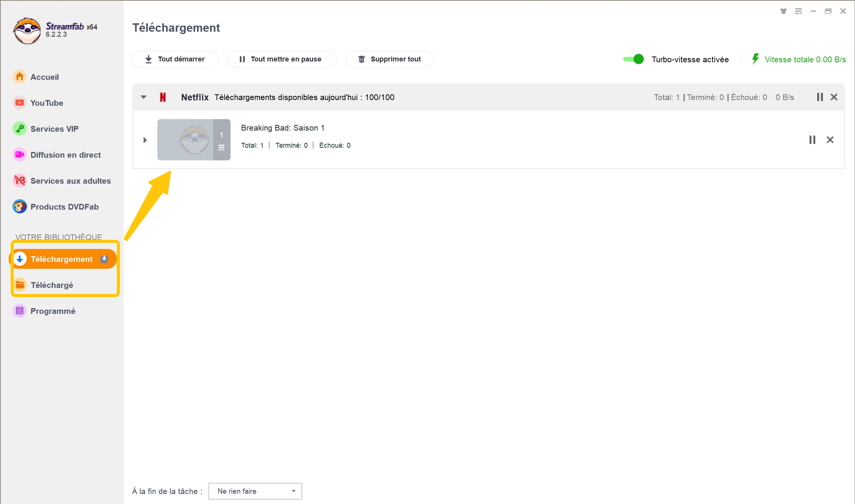Click the Netflix N logo

[x=163, y=97]
